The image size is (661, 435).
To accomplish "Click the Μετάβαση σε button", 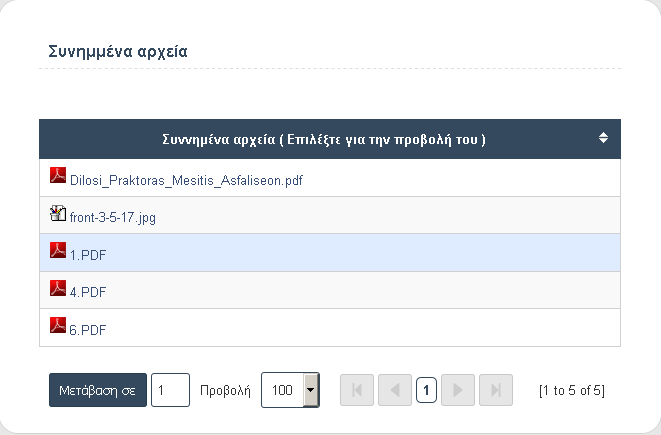I will 98,390.
